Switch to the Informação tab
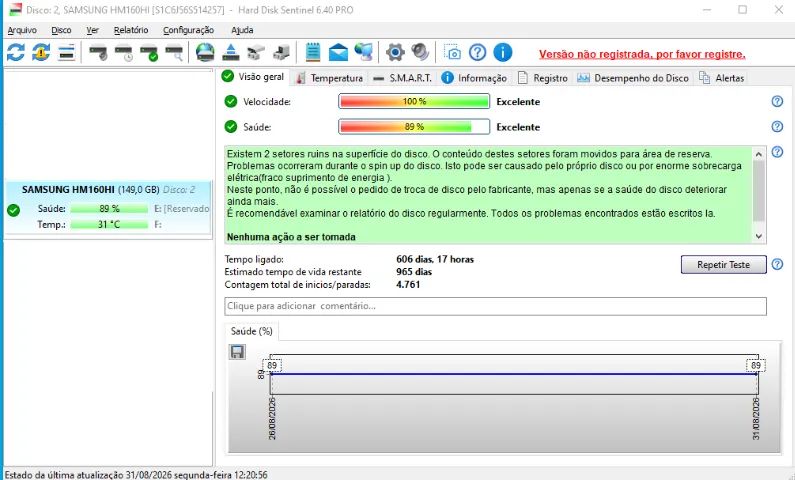 (474, 78)
